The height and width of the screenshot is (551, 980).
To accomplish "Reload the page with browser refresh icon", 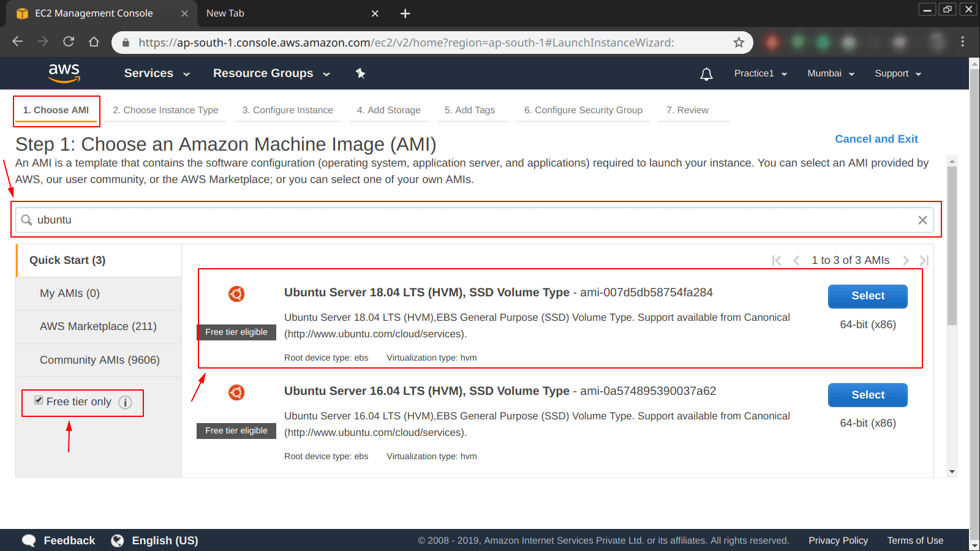I will pyautogui.click(x=69, y=42).
